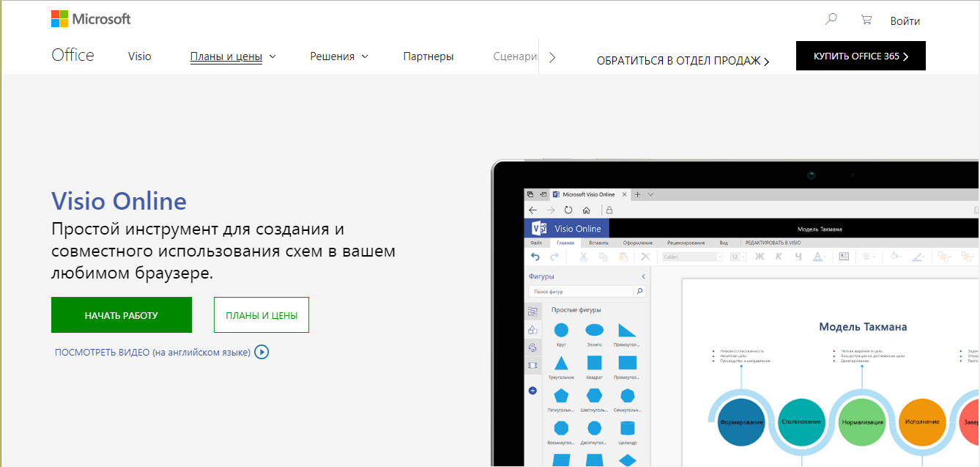
Task: Toggle bold formatting with the Ж icon
Action: pyautogui.click(x=758, y=257)
